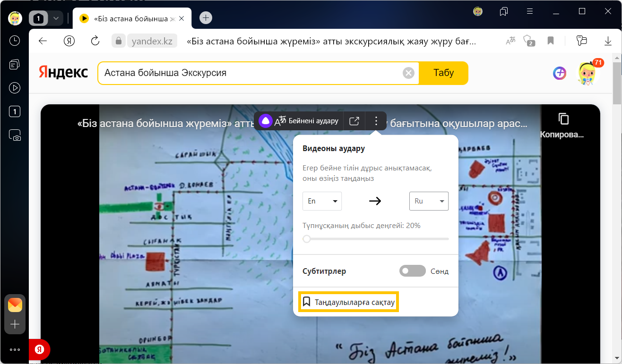Bookmark this page from the address bar
This screenshot has width=622, height=364.
click(551, 41)
